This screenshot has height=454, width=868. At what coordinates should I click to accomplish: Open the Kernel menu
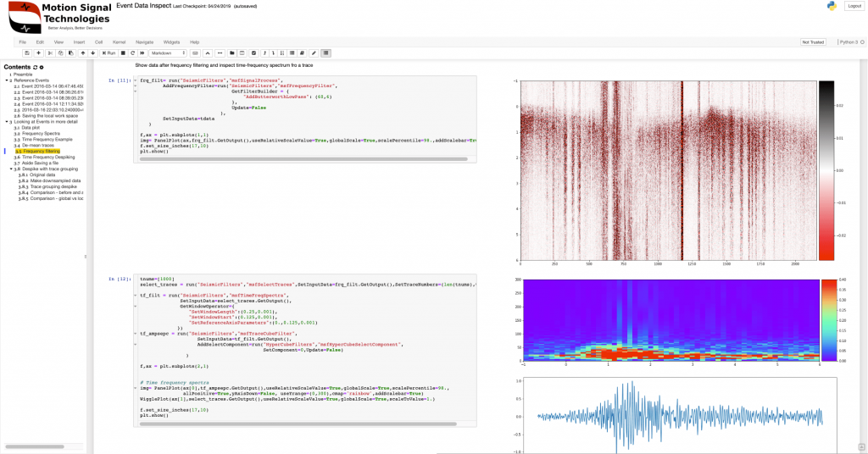(119, 42)
